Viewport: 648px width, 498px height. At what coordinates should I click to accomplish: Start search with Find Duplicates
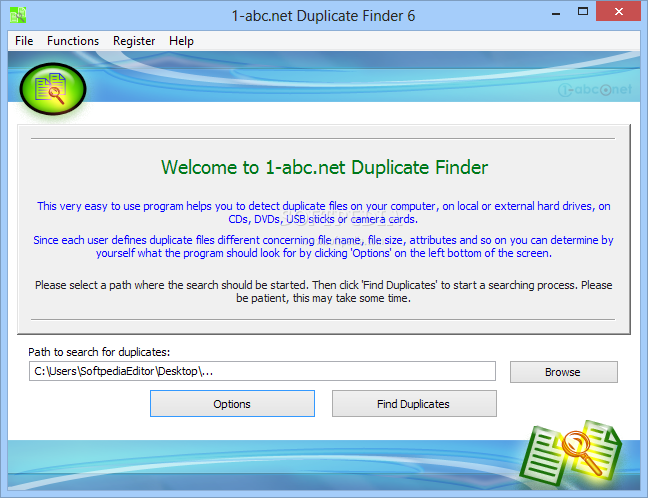point(414,404)
